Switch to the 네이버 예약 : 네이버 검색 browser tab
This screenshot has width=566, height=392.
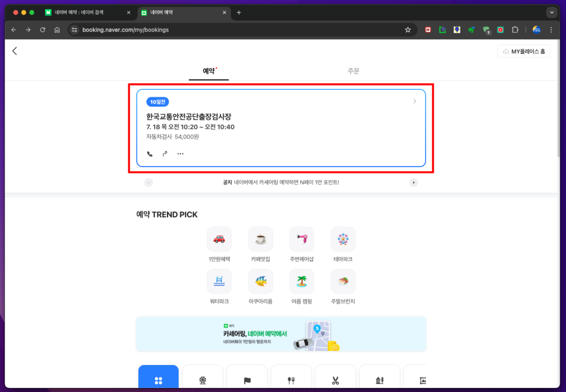point(79,12)
